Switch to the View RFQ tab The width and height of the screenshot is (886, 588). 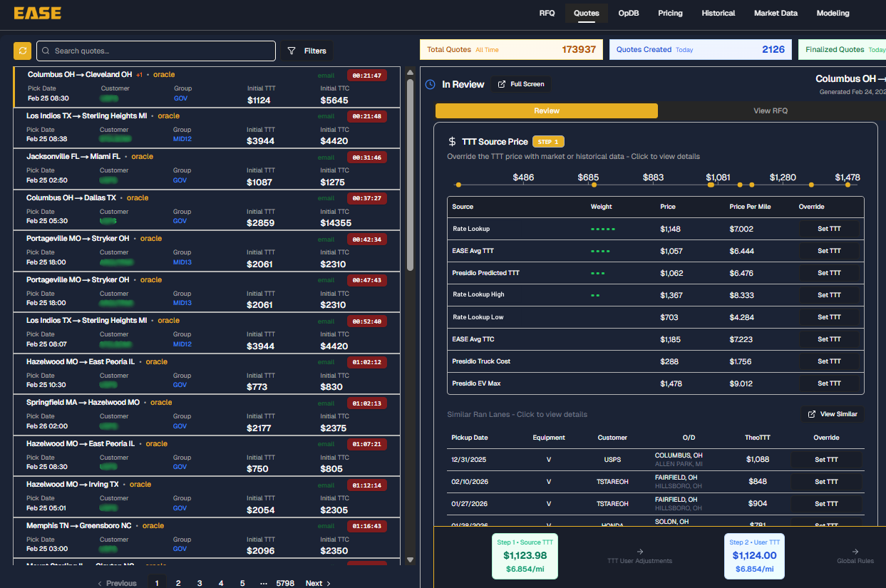tap(770, 111)
